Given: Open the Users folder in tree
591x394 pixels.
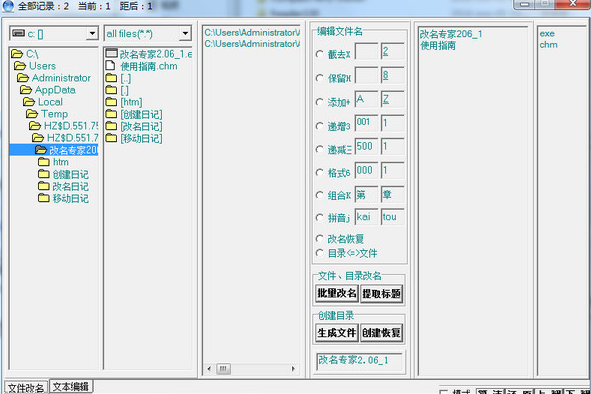Looking at the screenshot, I should 35,66.
